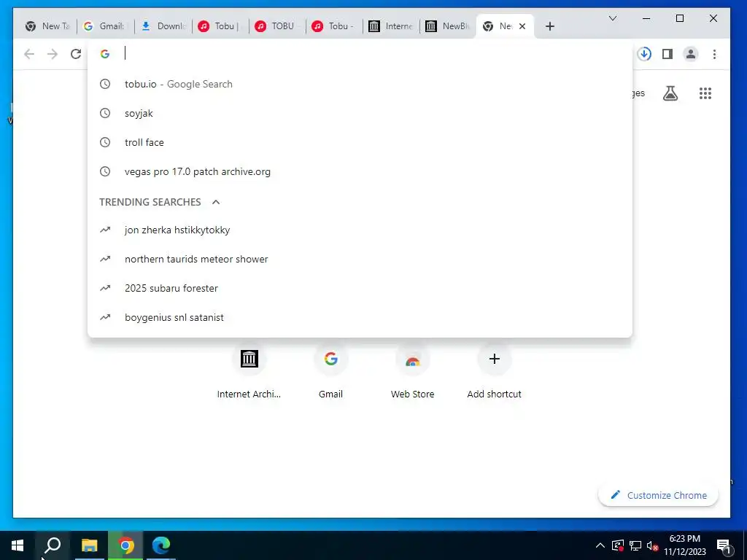Open the Chrome downloads icon
747x560 pixels.
644,54
